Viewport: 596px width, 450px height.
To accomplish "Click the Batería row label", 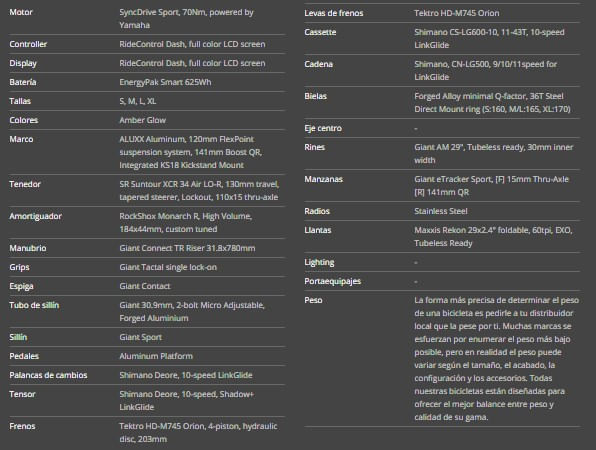I will (x=23, y=82).
